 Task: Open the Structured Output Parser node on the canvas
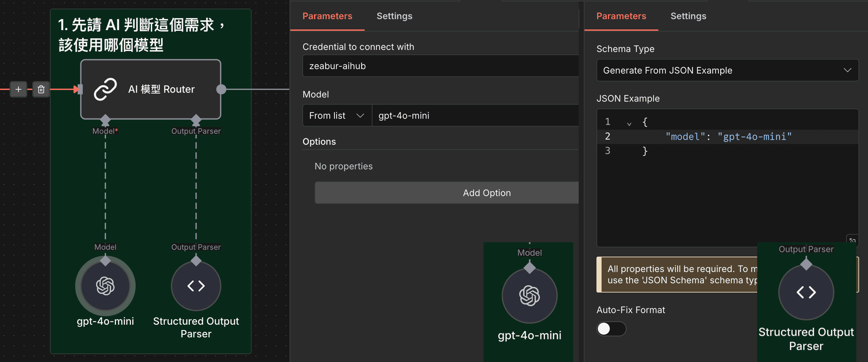(196, 286)
